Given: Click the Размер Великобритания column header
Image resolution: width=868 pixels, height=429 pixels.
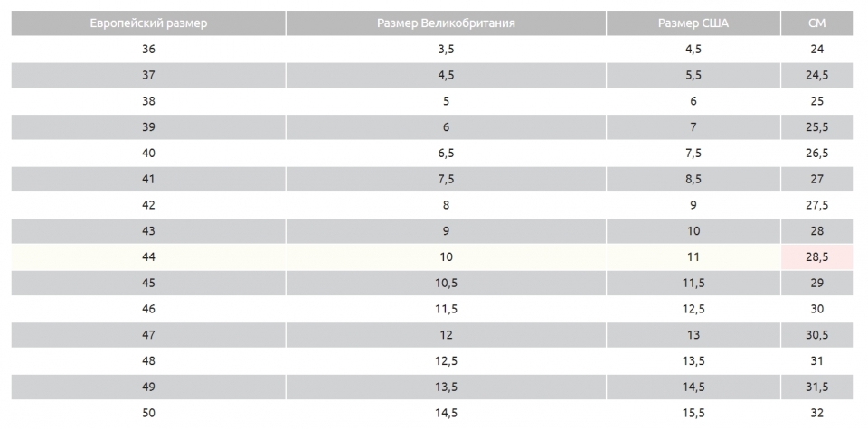Looking at the screenshot, I should [446, 23].
